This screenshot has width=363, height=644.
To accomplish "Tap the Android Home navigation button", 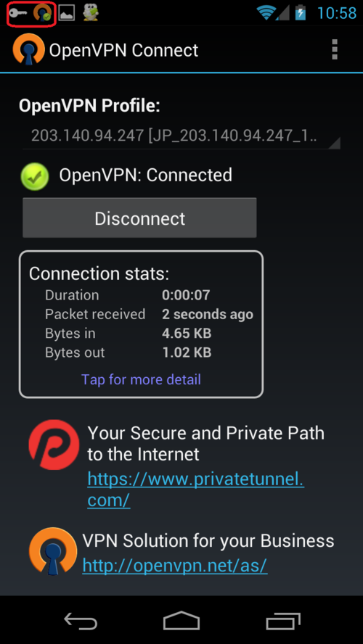I will coord(181,620).
